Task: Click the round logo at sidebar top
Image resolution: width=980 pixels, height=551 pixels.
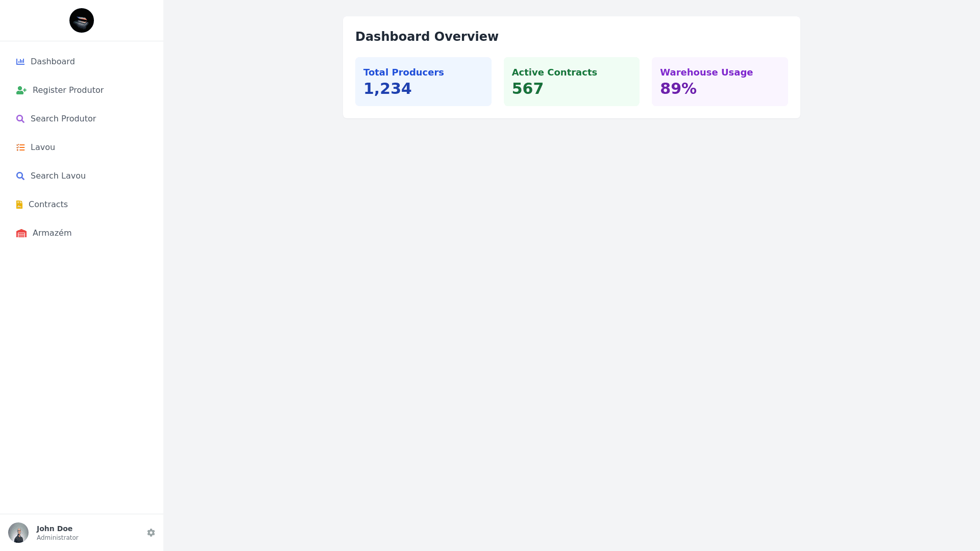Action: [x=82, y=20]
